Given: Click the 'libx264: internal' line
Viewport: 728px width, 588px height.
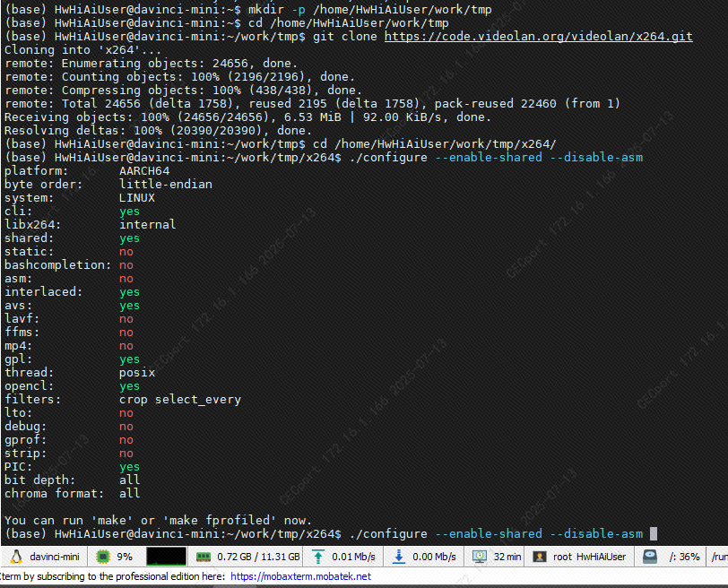Looking at the screenshot, I should (90, 225).
